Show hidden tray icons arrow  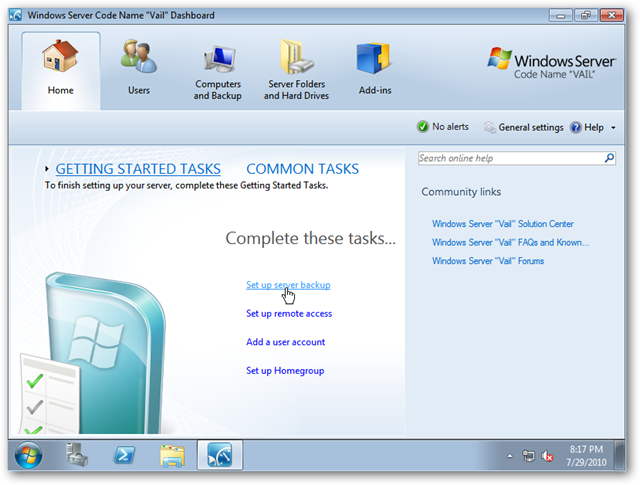[510, 456]
